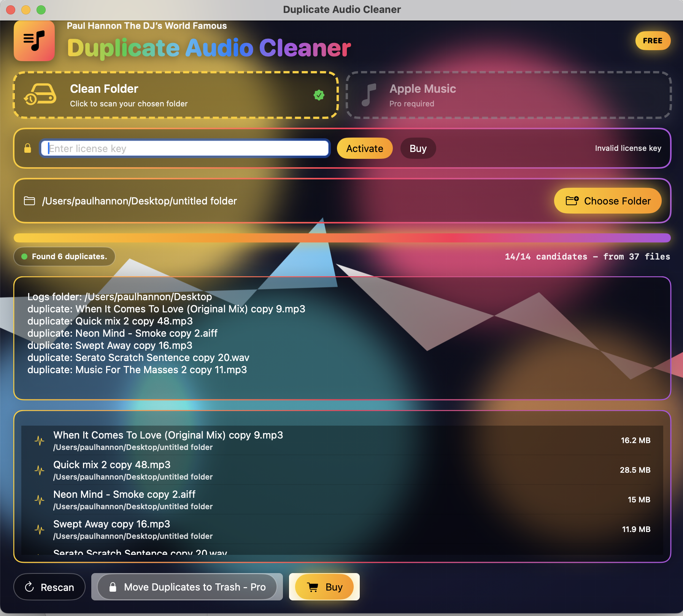The width and height of the screenshot is (683, 616).
Task: Click the 16.2 MB file size
Action: [x=635, y=440]
